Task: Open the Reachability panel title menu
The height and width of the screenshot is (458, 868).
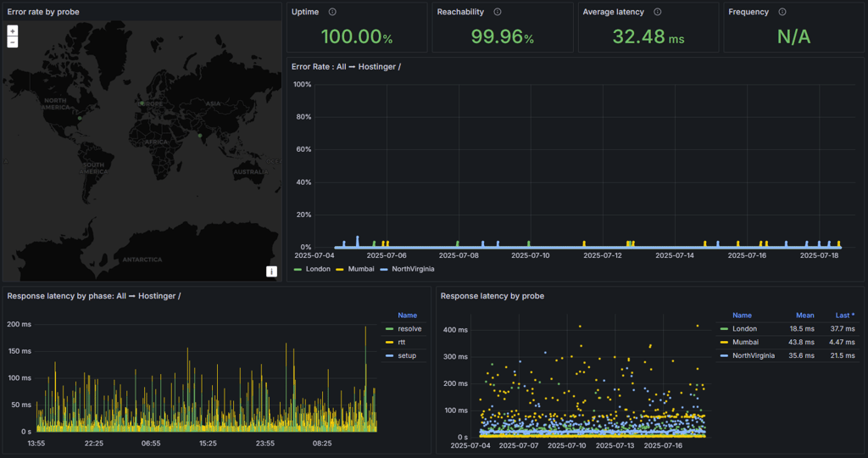Action: (x=460, y=12)
